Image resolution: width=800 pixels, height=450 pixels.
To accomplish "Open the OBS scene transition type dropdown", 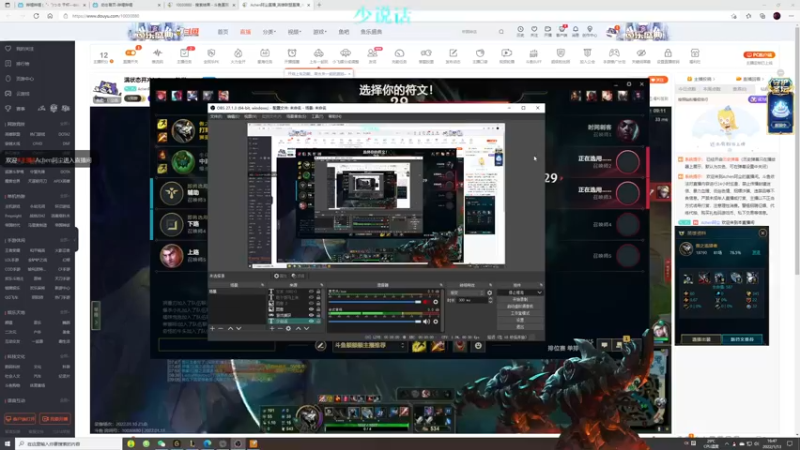I will (466, 293).
